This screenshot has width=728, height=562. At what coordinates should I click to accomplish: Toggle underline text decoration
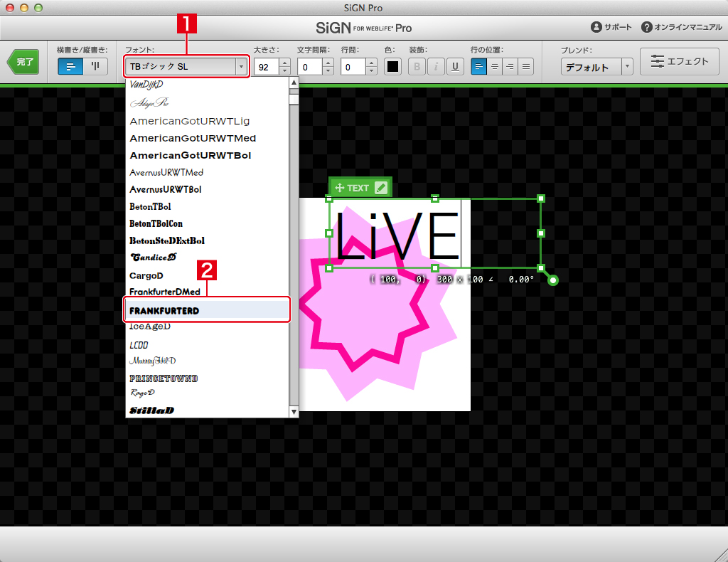456,66
